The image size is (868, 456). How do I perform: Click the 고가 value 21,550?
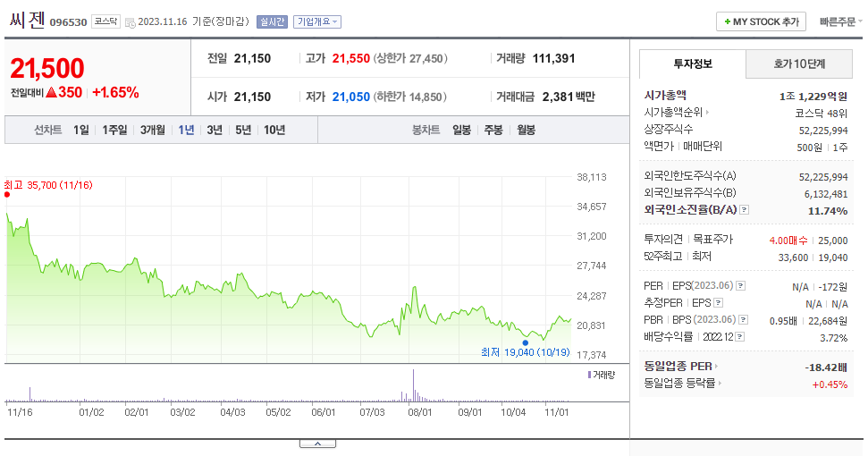point(351,58)
